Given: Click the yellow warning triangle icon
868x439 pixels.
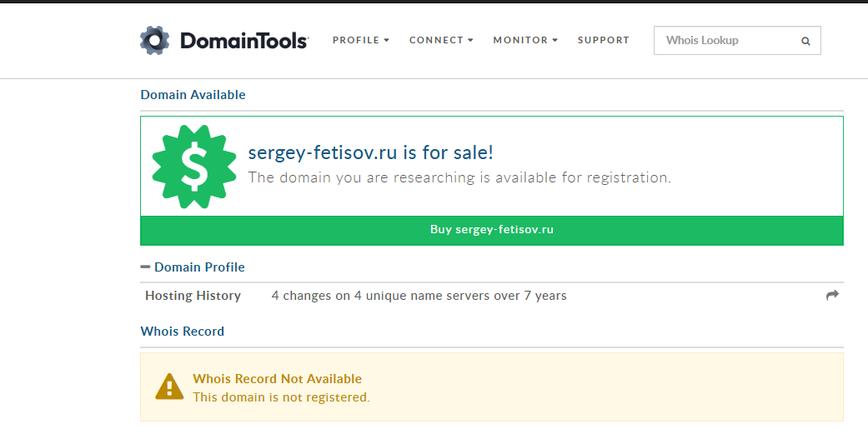Looking at the screenshot, I should coord(169,386).
